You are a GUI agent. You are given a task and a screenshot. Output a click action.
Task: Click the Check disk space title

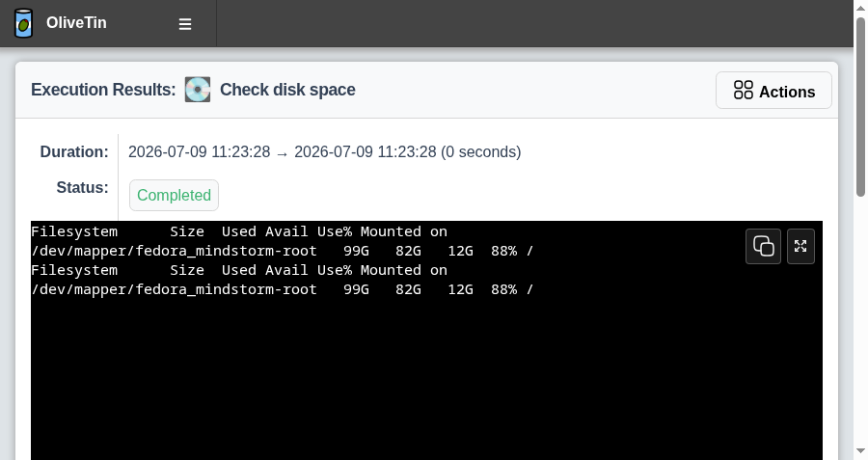point(287,90)
